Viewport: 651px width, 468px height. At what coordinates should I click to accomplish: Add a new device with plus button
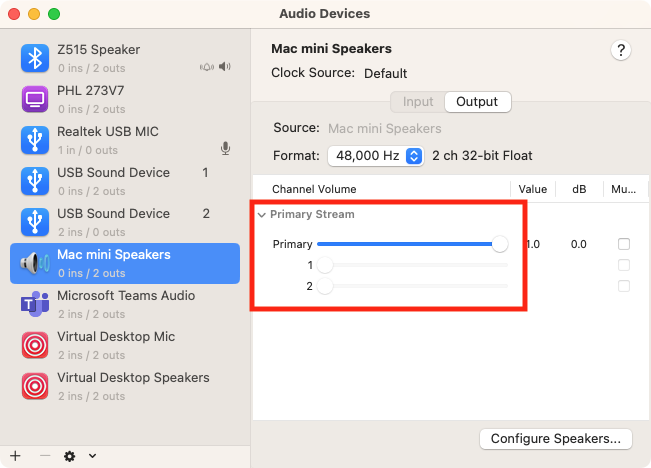pyautogui.click(x=15, y=456)
